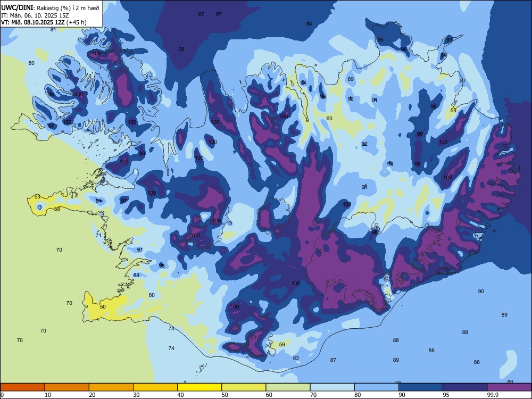Click the map value '90' over the southeast ocean
Image resolution: width=532 pixels, height=399 pixels.
tap(481, 291)
